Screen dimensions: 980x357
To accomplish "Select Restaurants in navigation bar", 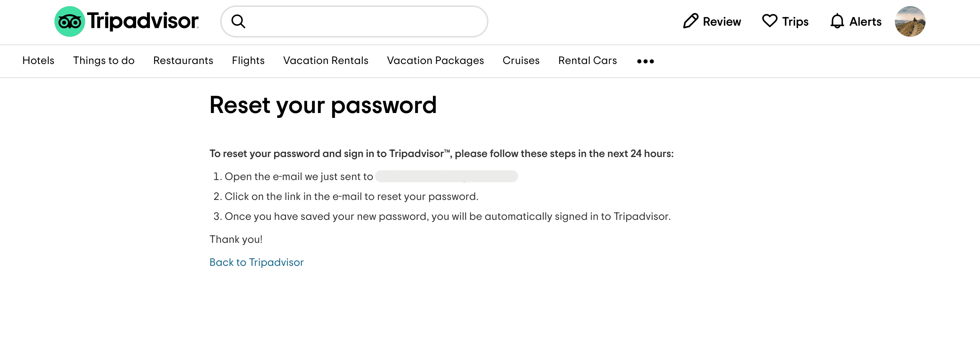I will coord(183,61).
